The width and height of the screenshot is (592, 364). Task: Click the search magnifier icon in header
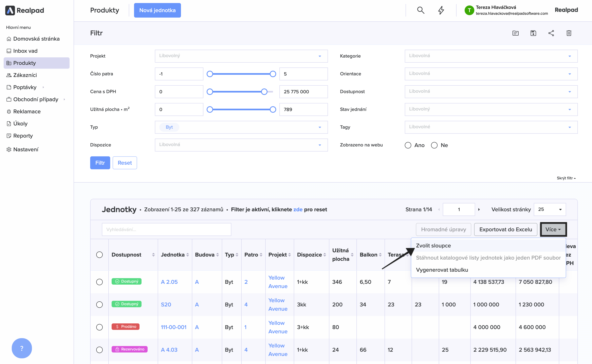[421, 10]
